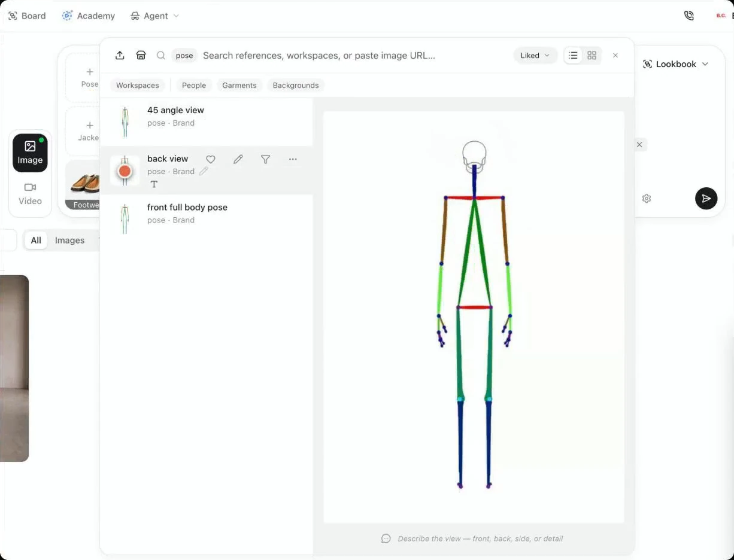This screenshot has width=734, height=560.
Task: Click the send arrow button
Action: (x=706, y=198)
